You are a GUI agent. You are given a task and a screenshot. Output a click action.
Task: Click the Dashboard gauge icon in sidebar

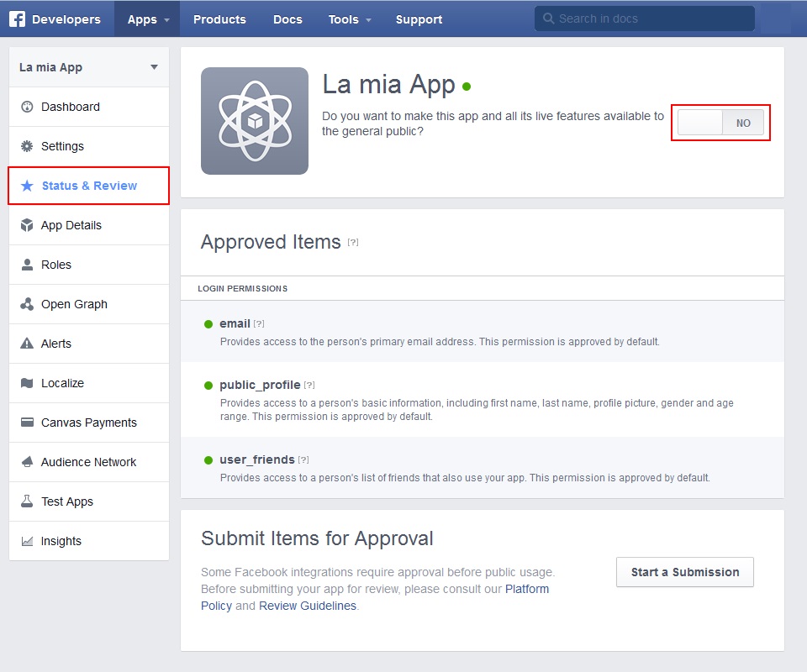27,107
